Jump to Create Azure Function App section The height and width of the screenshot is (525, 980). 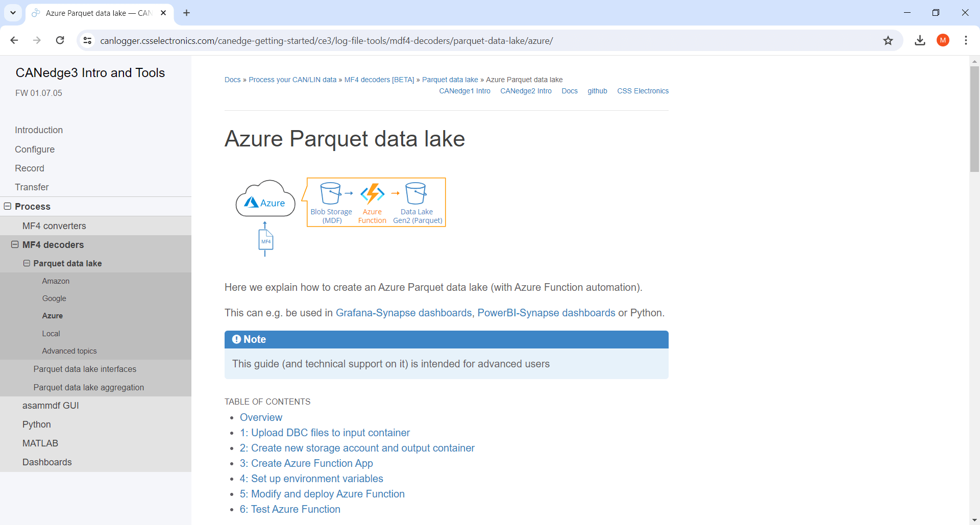[306, 463]
